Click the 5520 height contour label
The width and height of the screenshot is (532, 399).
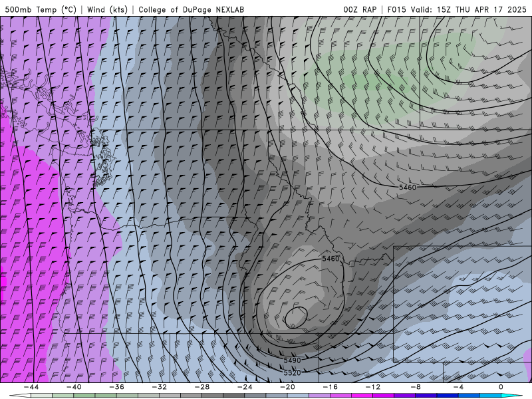[x=292, y=373]
